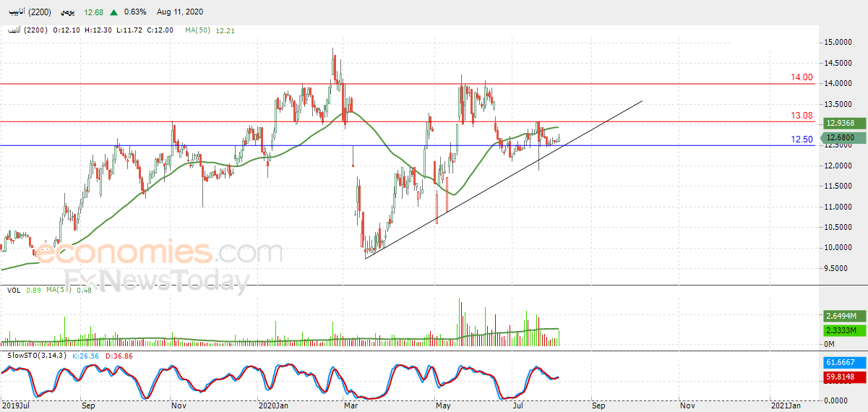Viewport: 868px width, 412px height.
Task: Click the header last price '12.68'
Action: pyautogui.click(x=94, y=12)
